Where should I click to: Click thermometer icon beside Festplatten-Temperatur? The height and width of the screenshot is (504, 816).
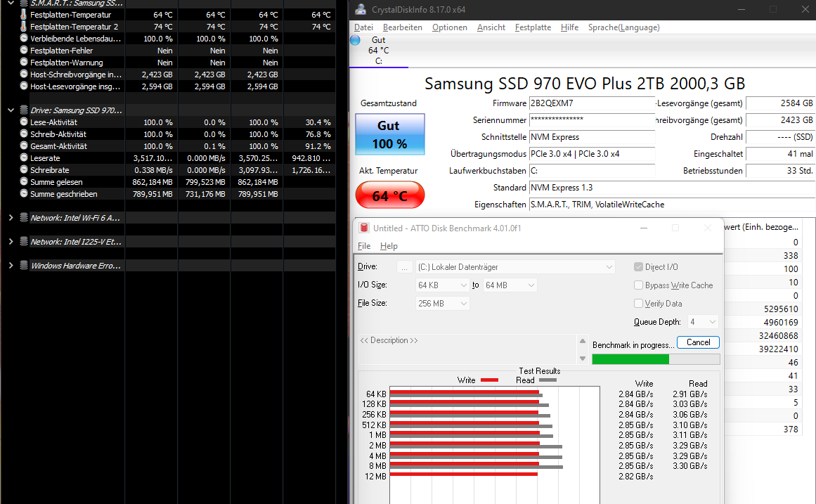pyautogui.click(x=23, y=14)
